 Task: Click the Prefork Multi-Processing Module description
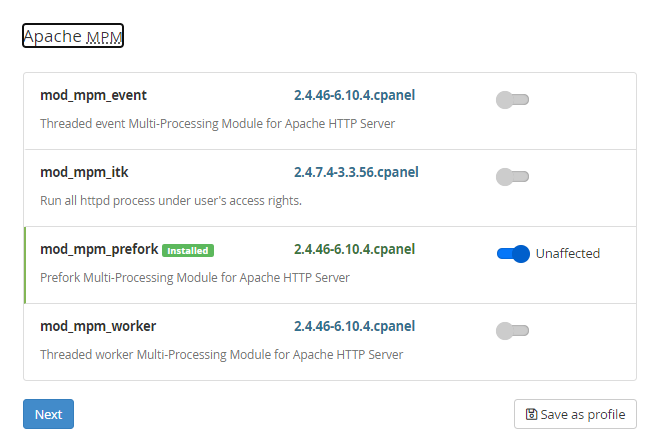coord(195,277)
